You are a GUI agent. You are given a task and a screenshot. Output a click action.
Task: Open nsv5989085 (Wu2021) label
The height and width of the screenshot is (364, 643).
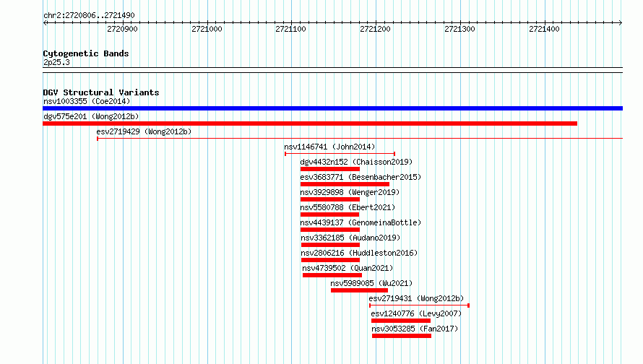[x=371, y=283]
